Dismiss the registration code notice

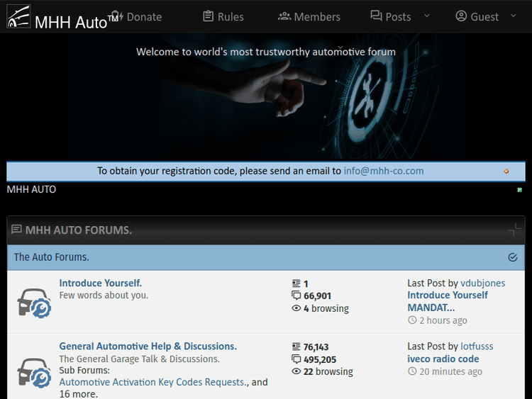point(506,172)
